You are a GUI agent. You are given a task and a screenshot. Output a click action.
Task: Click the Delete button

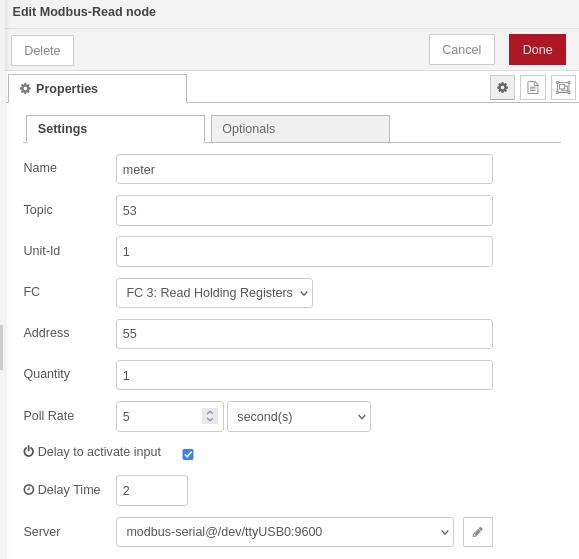(42, 51)
